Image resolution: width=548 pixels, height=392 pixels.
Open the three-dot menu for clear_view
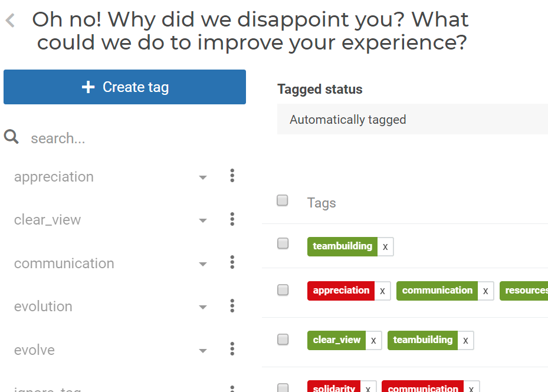coord(232,219)
